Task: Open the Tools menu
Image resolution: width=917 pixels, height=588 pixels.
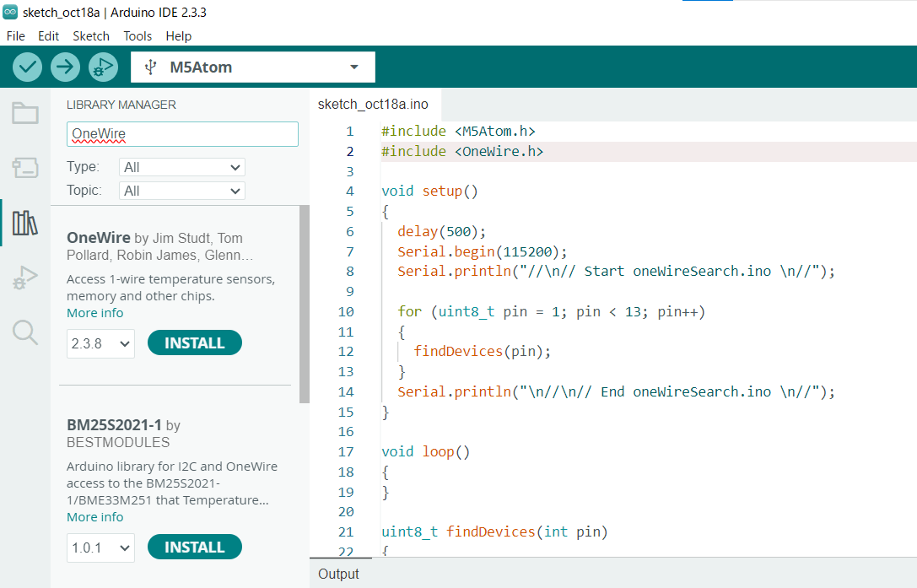Action: coord(138,36)
